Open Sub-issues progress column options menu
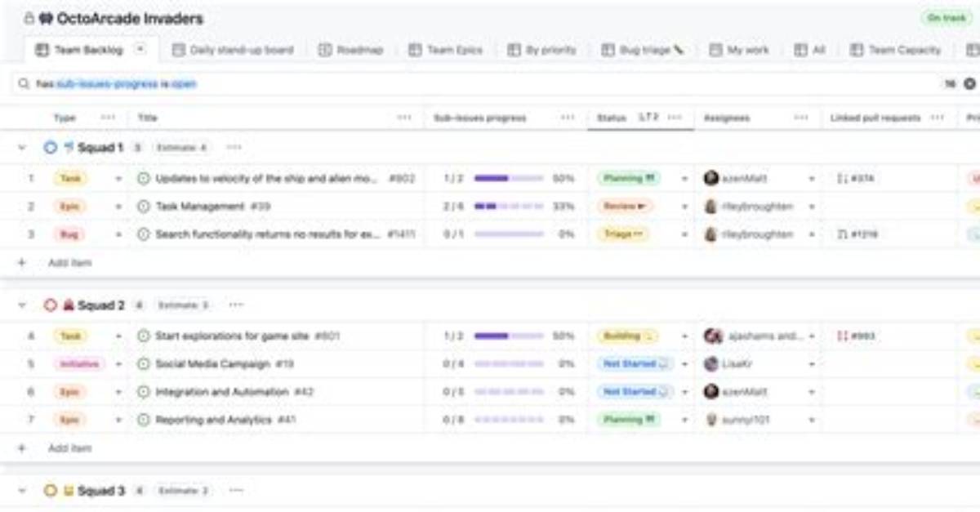 (x=568, y=118)
